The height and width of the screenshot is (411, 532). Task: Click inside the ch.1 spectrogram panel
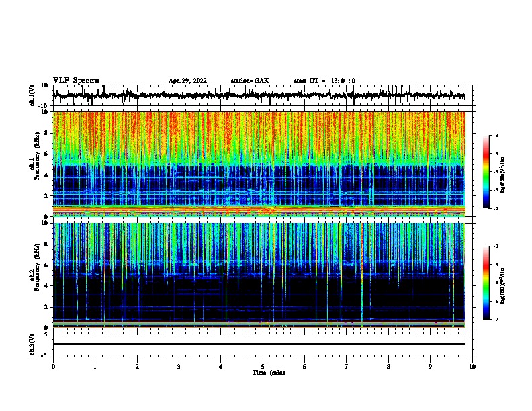pos(259,164)
